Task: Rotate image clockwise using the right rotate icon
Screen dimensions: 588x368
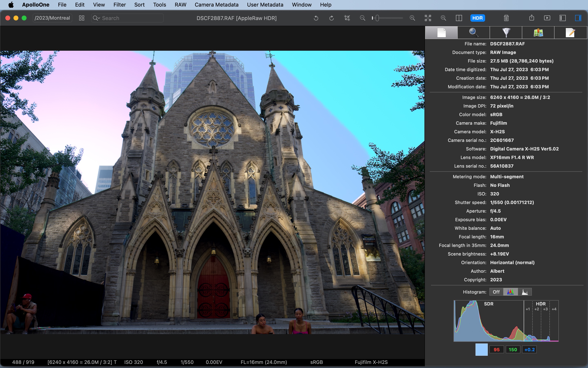Action: pyautogui.click(x=331, y=18)
